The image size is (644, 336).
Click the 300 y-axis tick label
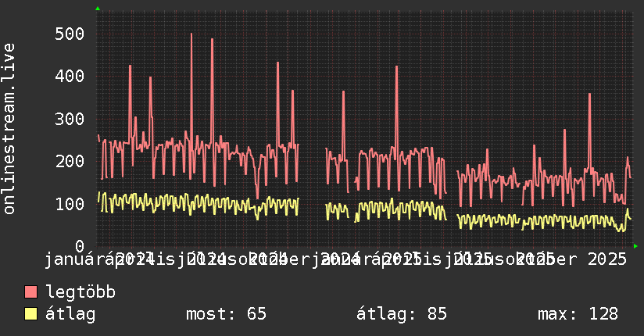[70, 119]
